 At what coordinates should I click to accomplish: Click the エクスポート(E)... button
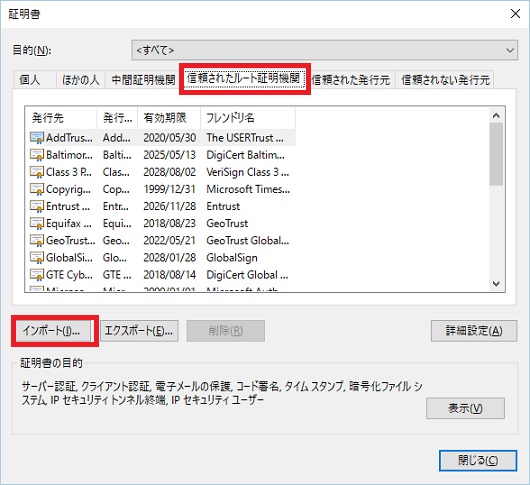click(139, 331)
